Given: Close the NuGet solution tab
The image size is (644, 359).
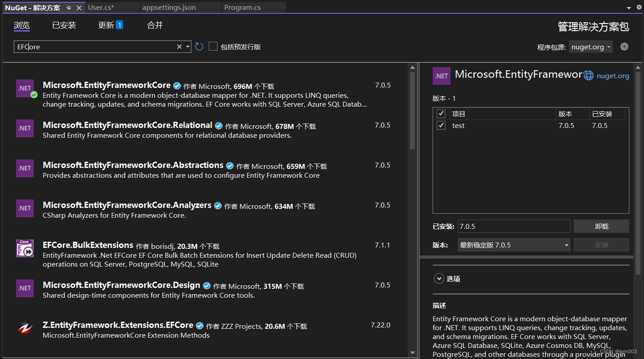Looking at the screenshot, I should click(x=79, y=8).
